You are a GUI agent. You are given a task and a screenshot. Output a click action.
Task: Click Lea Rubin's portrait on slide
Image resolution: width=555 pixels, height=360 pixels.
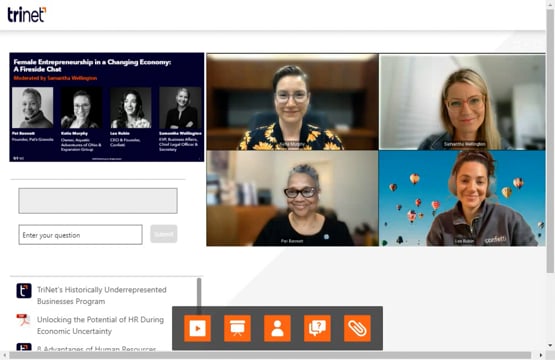pyautogui.click(x=131, y=108)
